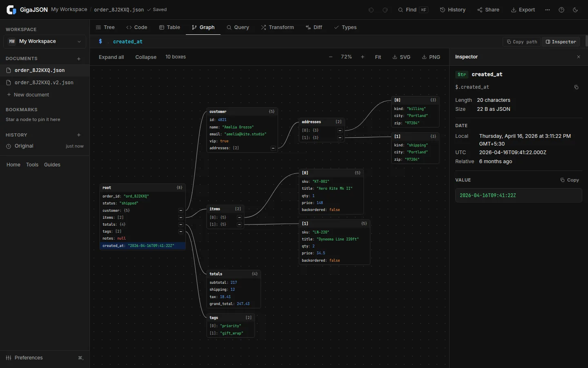Open the help question mark icon

[561, 10]
